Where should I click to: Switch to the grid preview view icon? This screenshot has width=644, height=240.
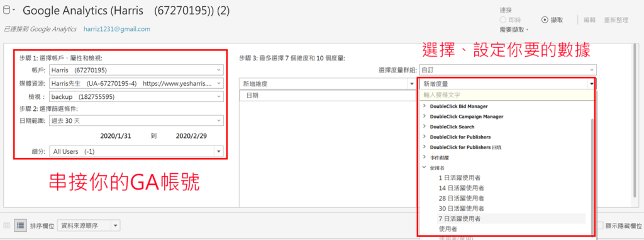click(x=6, y=225)
